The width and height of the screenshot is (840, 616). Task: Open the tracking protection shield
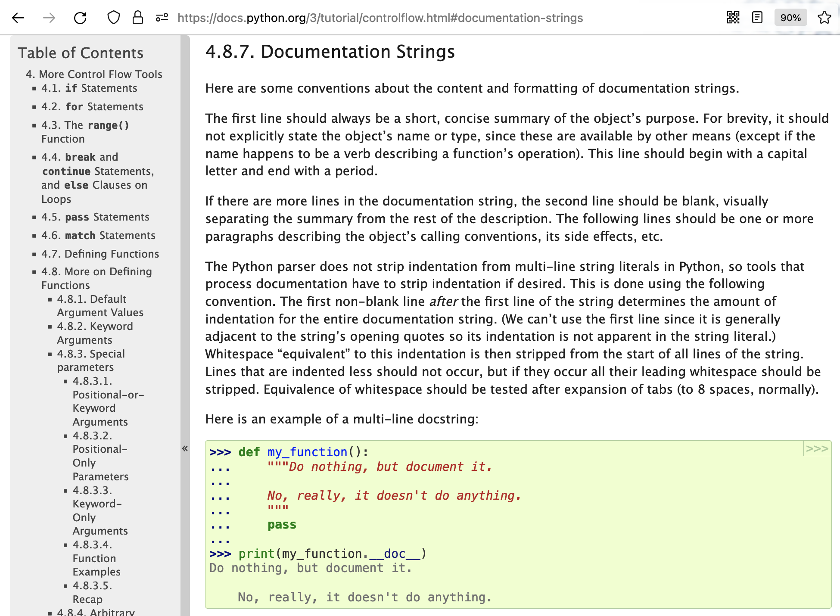pos(113,18)
